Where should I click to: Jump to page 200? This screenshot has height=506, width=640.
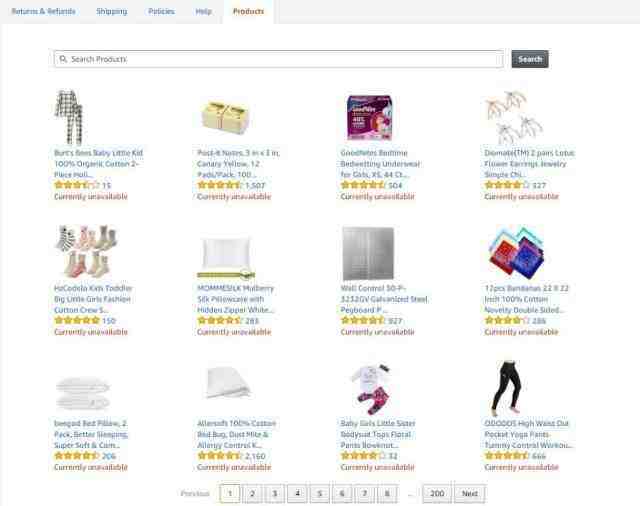tap(436, 493)
